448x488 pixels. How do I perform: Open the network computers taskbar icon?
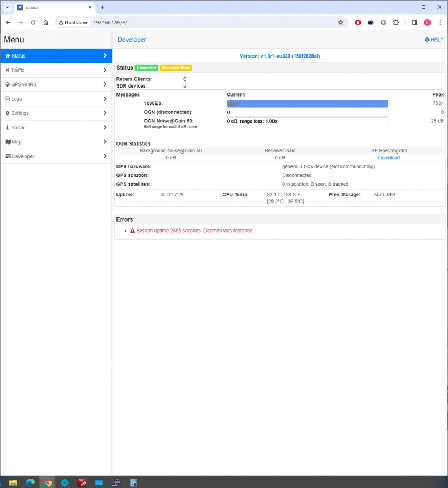coord(116,483)
